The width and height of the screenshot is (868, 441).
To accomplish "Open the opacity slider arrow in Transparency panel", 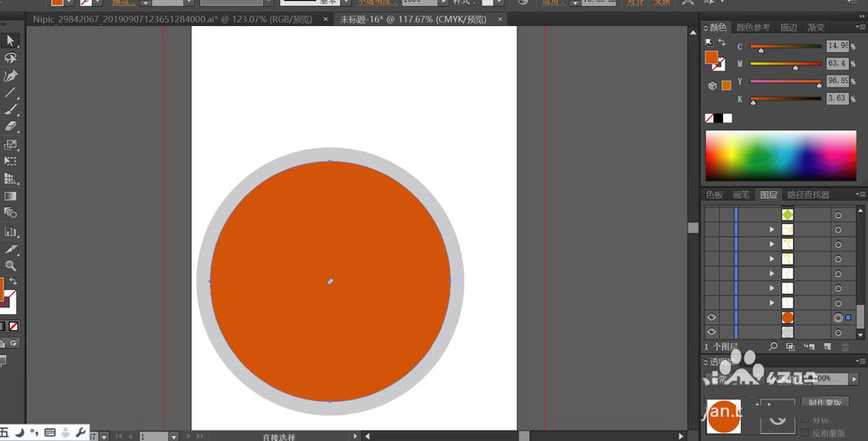I will pos(854,379).
